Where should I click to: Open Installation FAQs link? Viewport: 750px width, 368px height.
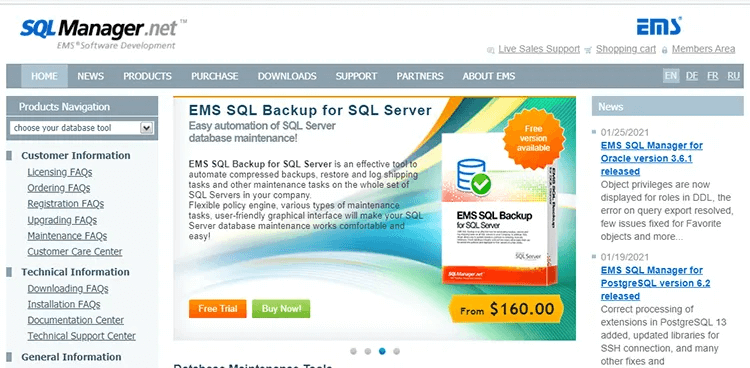[x=64, y=304]
